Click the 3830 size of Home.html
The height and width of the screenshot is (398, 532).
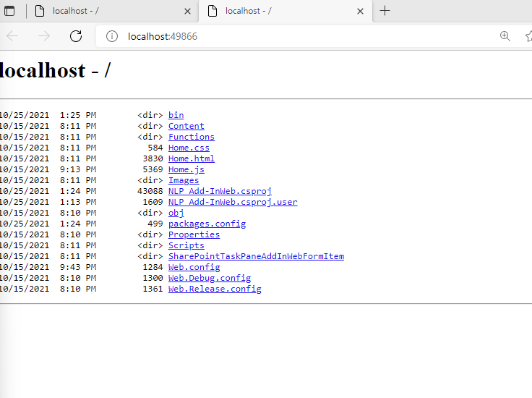153,158
